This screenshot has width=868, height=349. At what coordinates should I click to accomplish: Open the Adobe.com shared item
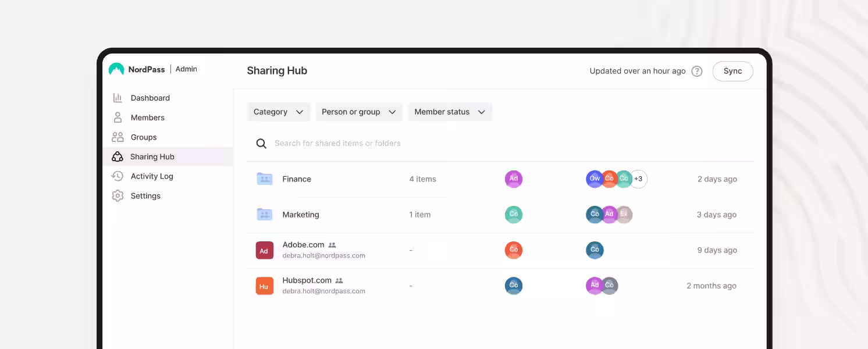click(x=303, y=245)
